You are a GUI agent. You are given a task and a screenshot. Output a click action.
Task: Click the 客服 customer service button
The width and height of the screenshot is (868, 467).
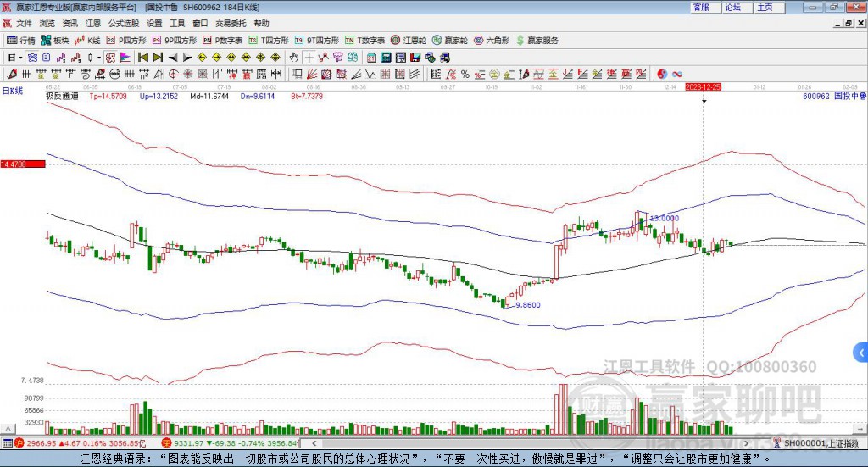(x=704, y=8)
